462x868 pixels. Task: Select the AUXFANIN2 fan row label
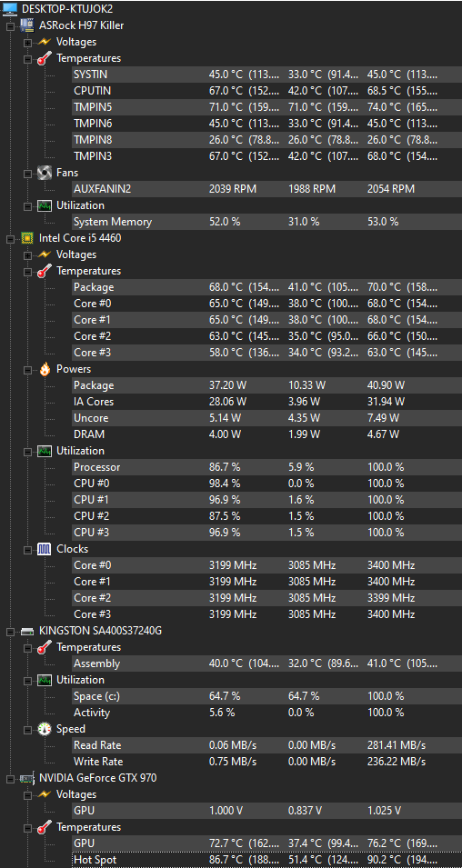[103, 189]
